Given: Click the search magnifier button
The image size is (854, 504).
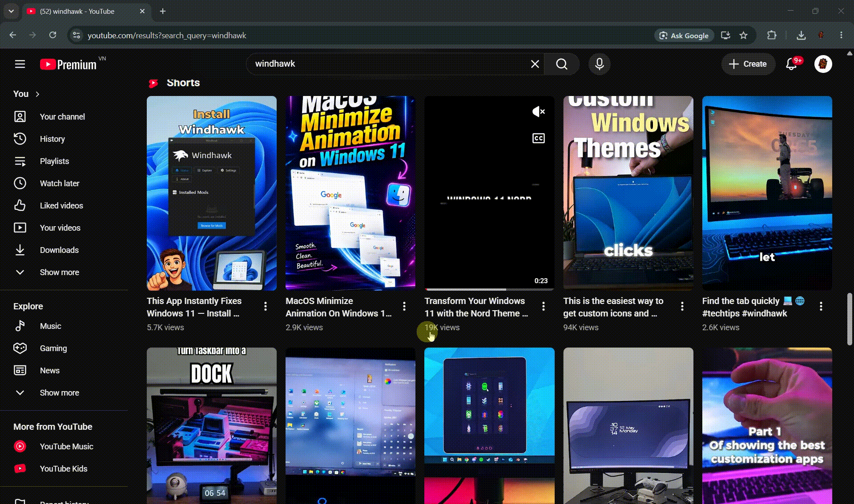Looking at the screenshot, I should click(562, 64).
